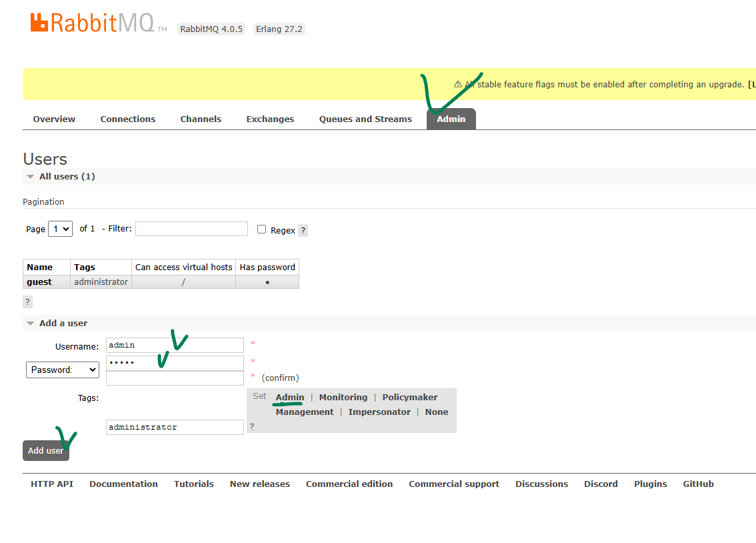Click the Filter text field
Viewport: 756px width, 543px height.
191,229
